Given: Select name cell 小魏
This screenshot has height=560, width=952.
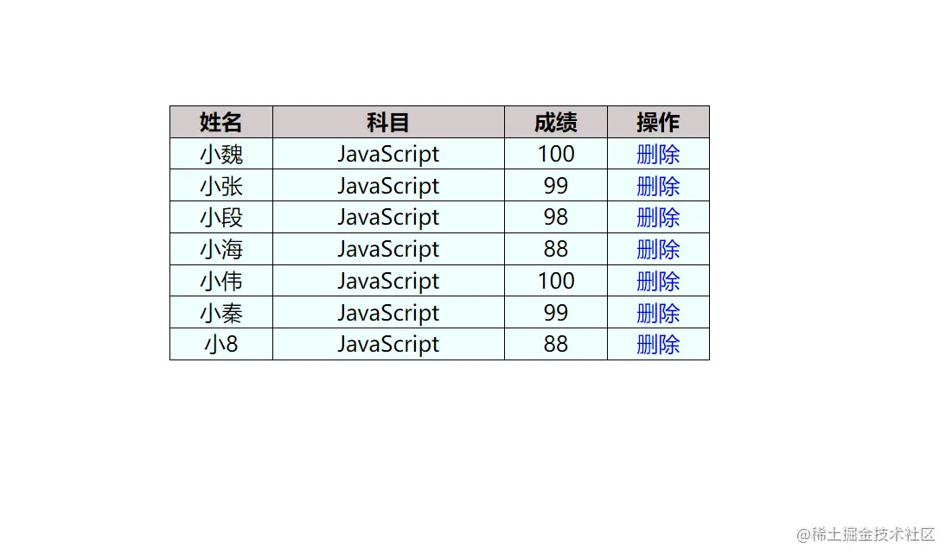Looking at the screenshot, I should click(221, 154).
